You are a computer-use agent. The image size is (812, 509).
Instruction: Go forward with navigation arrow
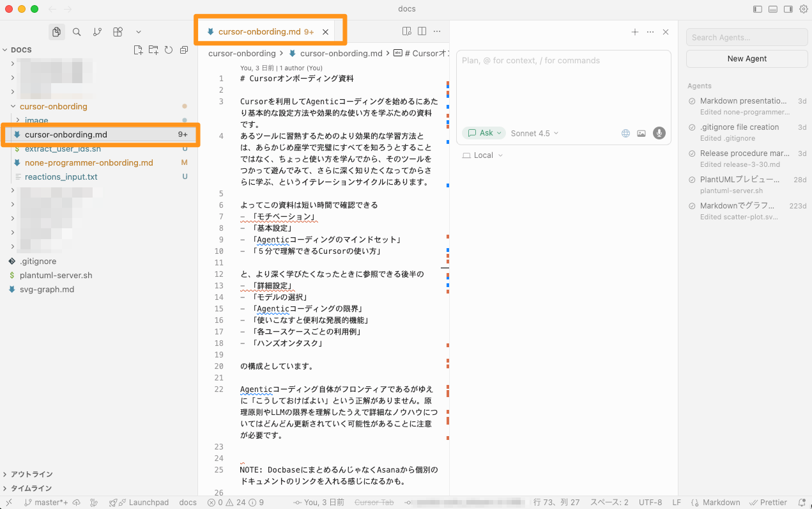click(68, 9)
